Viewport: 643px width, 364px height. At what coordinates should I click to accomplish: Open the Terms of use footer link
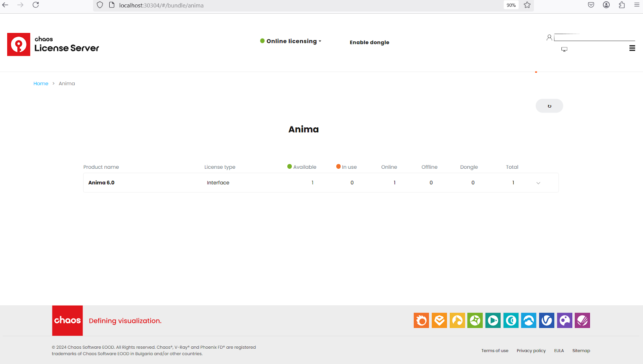point(495,351)
